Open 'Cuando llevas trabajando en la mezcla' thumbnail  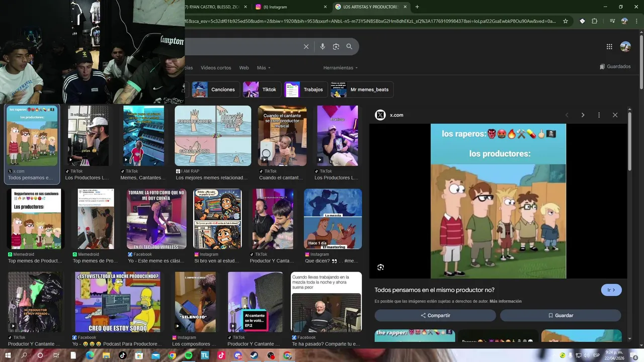(326, 302)
